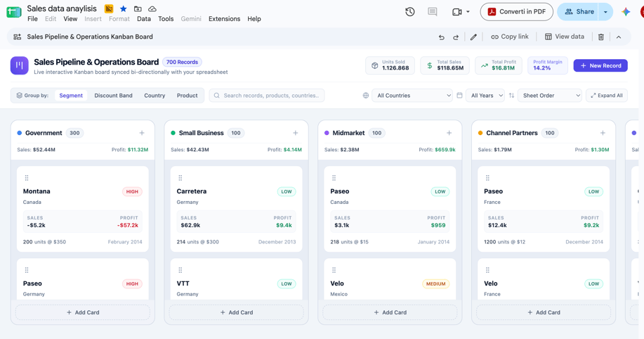
Task: Click the pencil edit icon
Action: pyautogui.click(x=473, y=37)
